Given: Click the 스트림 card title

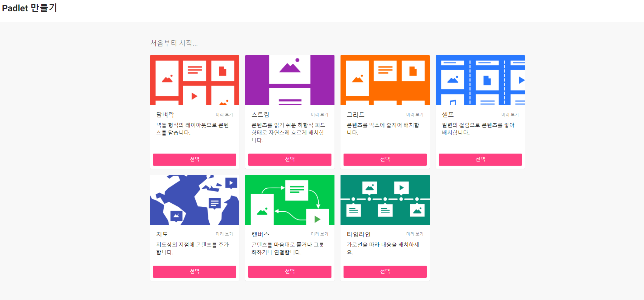Looking at the screenshot, I should click(260, 114).
